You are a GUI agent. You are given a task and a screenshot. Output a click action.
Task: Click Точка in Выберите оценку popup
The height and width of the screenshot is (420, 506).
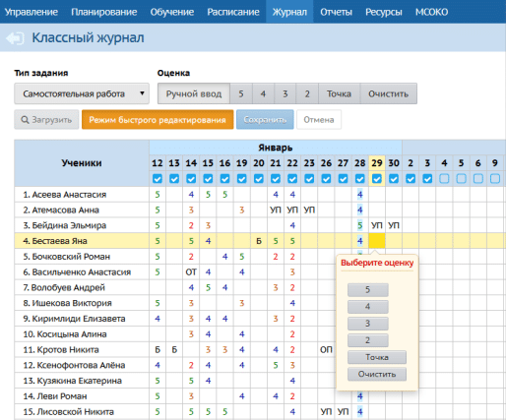pos(377,357)
